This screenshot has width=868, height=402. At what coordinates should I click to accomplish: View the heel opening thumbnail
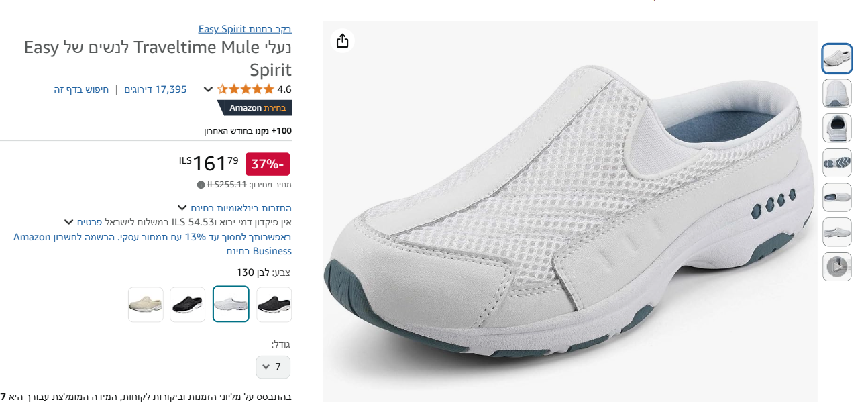(x=836, y=128)
